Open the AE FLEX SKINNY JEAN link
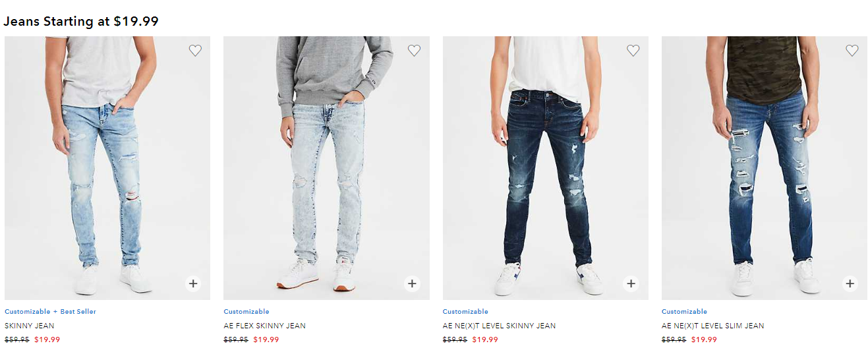The height and width of the screenshot is (356, 868). pos(264,326)
